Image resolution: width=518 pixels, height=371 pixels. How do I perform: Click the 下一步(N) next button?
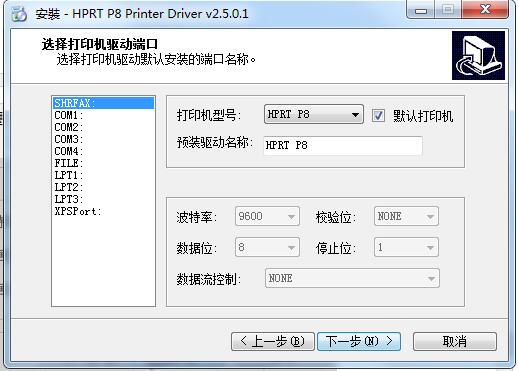click(x=359, y=341)
